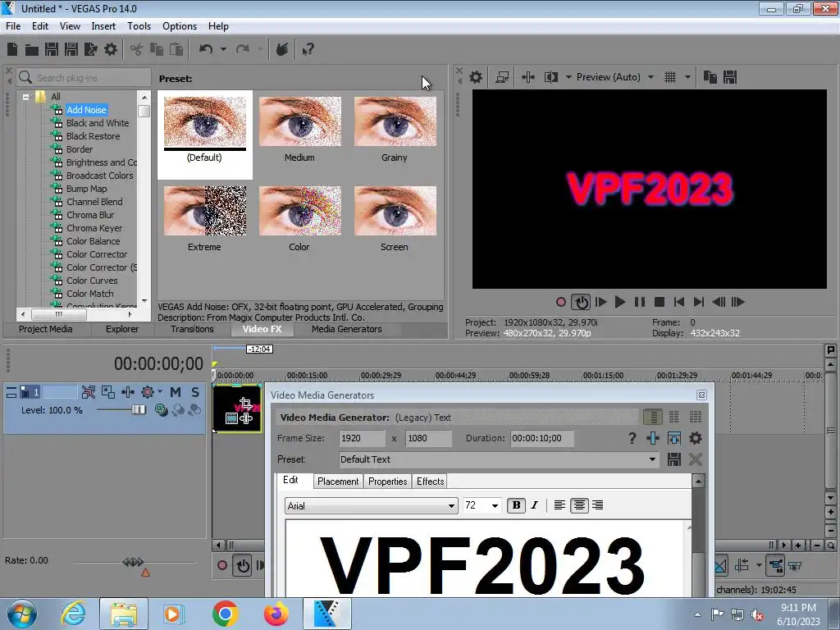
Task: Click the Save As icon in the main toolbar
Action: (x=71, y=49)
